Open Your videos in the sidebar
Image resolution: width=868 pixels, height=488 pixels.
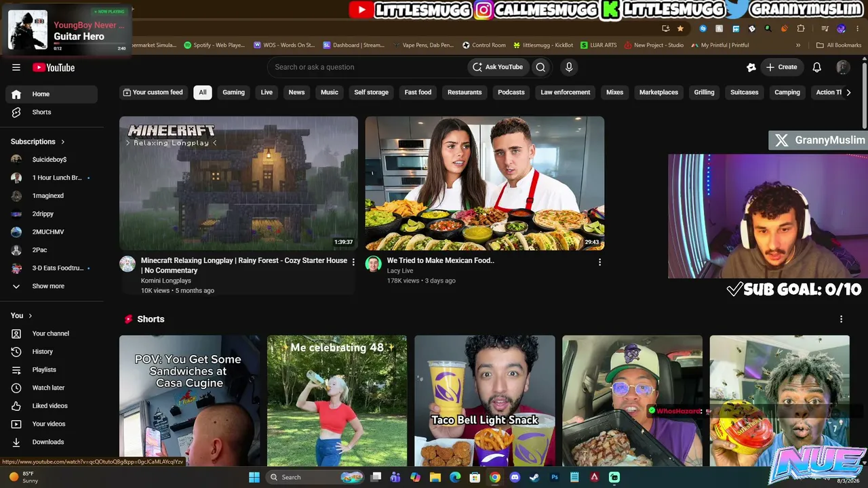[x=52, y=424]
